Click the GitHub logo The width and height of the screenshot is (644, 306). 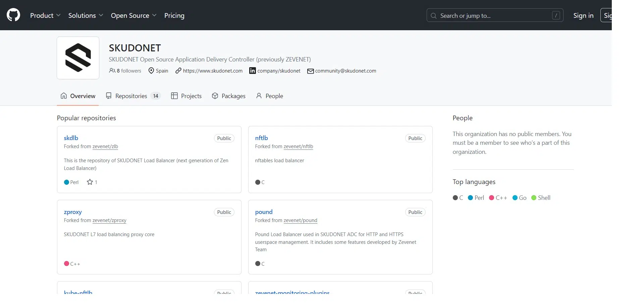(x=13, y=15)
